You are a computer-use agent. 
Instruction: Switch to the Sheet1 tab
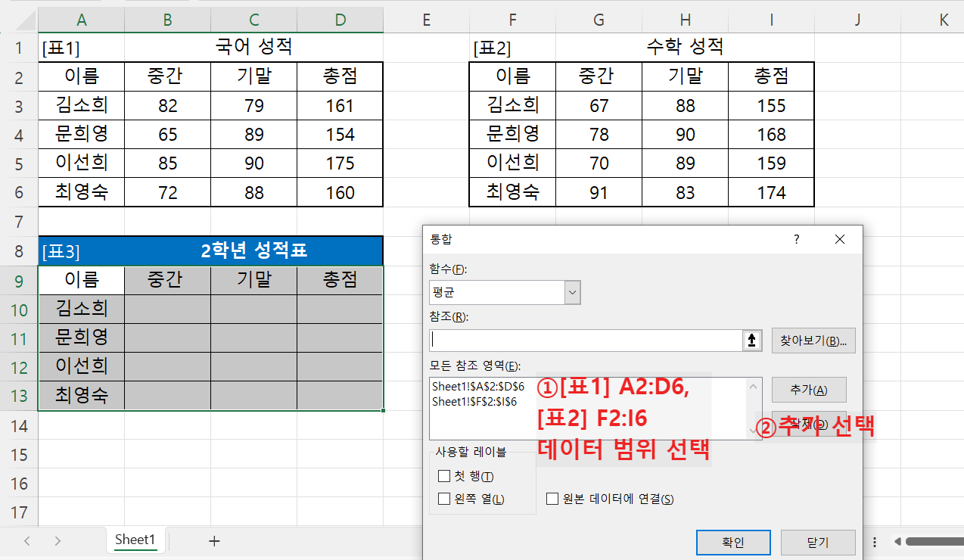(x=135, y=540)
